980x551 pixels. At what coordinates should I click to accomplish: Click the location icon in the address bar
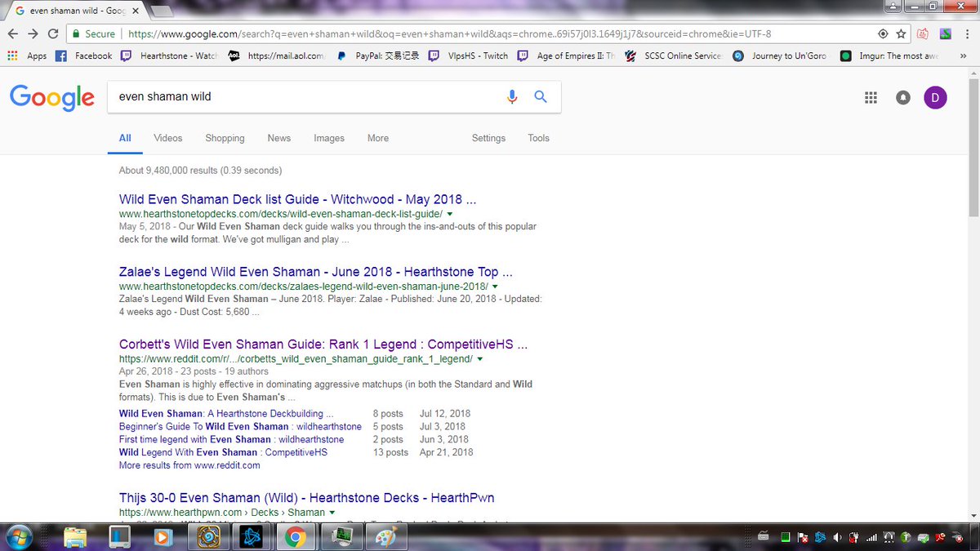[883, 34]
